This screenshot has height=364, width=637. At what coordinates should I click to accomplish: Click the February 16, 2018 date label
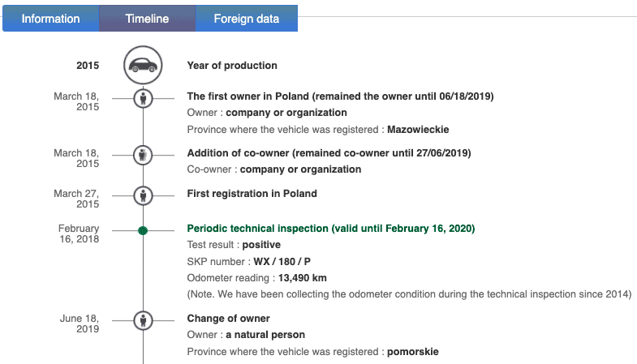coord(79,233)
